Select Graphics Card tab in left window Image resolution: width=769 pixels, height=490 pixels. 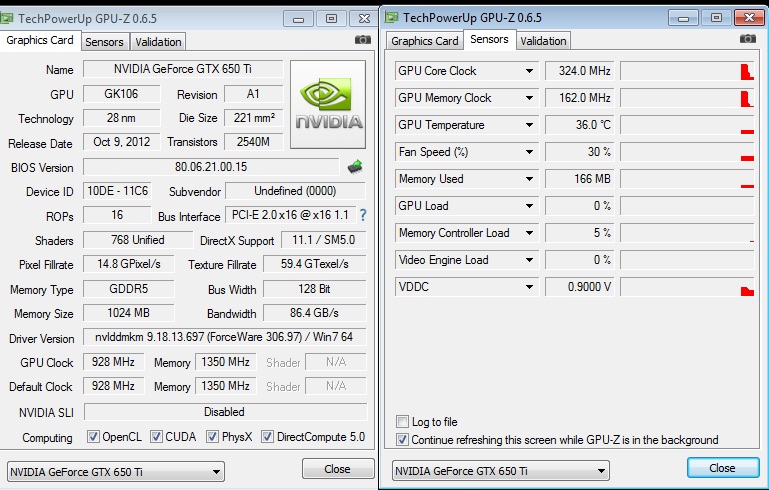[x=40, y=40]
